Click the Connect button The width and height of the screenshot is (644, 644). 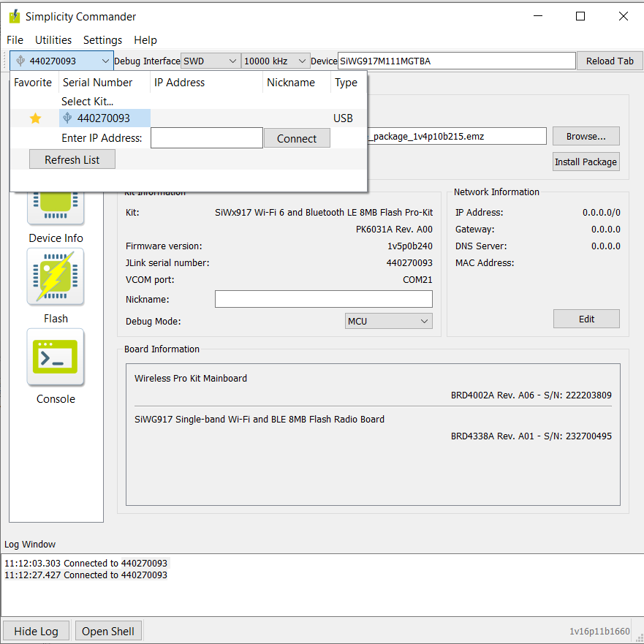pyautogui.click(x=297, y=138)
